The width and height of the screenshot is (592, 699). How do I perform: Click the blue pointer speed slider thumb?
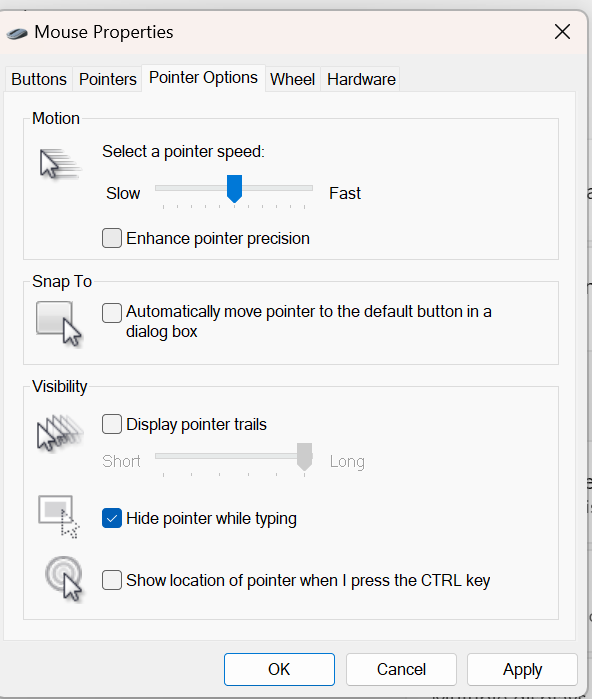pos(234,189)
